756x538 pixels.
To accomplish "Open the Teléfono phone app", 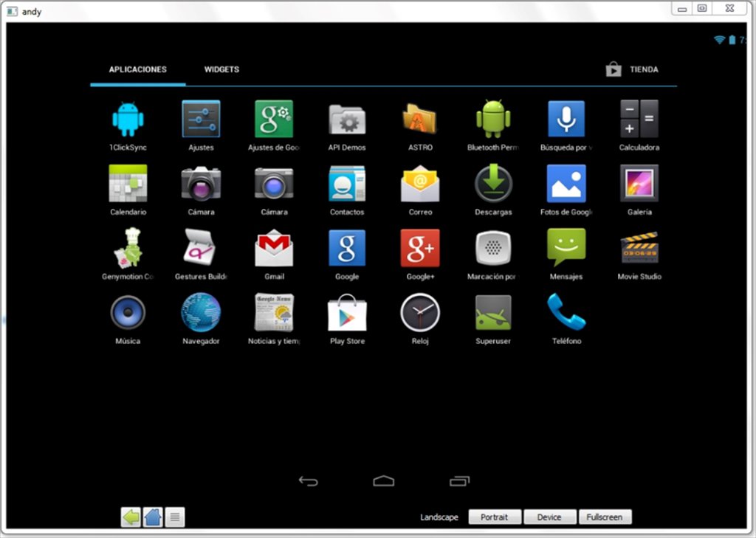I will 566,314.
